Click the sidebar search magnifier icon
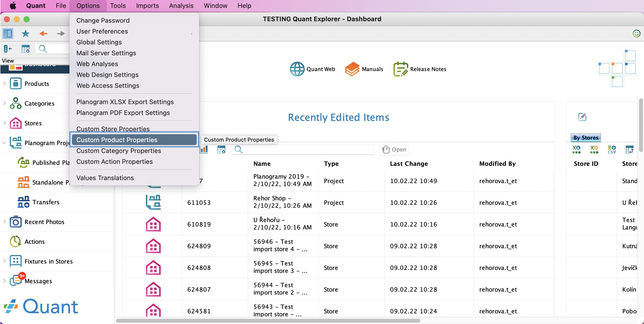The height and width of the screenshot is (324, 644). pos(43,49)
